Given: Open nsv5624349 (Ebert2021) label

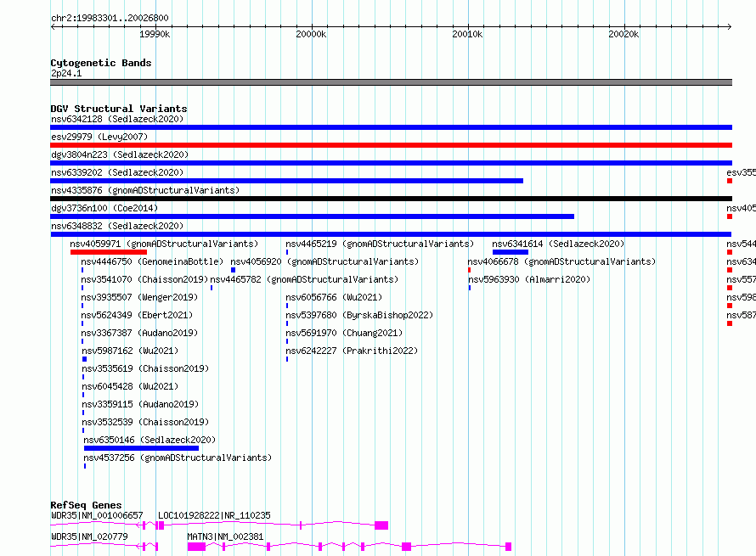Looking at the screenshot, I should tap(137, 315).
